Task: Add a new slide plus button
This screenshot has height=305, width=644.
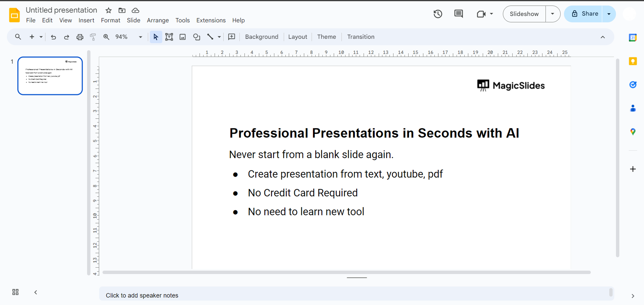Action: [x=32, y=37]
